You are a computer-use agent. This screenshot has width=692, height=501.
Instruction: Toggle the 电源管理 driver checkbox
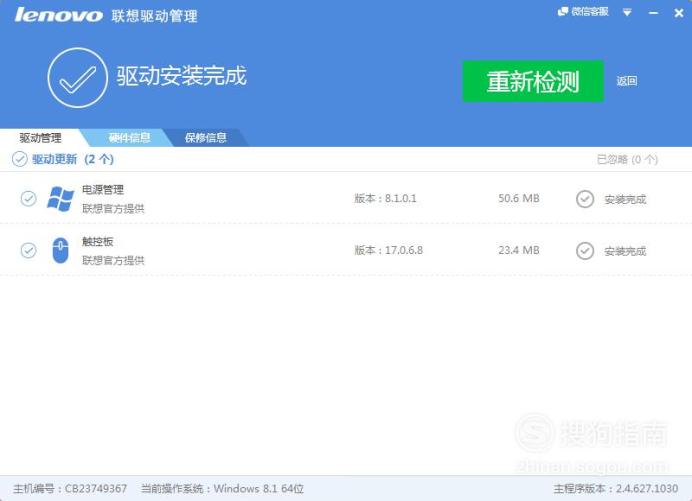pos(29,199)
